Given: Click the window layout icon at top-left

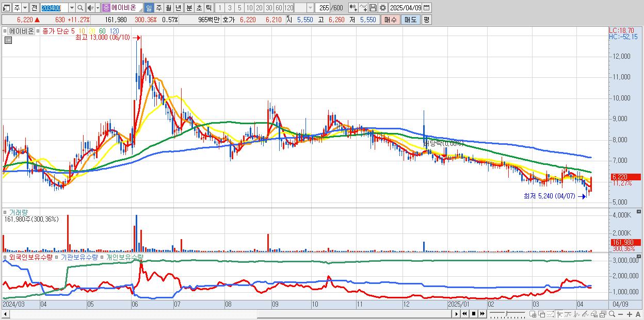Looking at the screenshot, I should pos(7,8).
